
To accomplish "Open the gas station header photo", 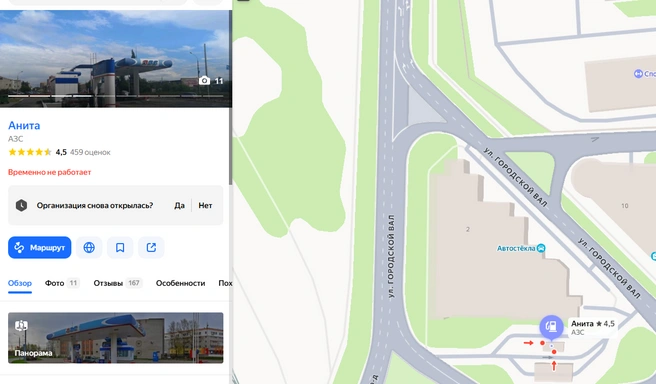I will 115,59.
